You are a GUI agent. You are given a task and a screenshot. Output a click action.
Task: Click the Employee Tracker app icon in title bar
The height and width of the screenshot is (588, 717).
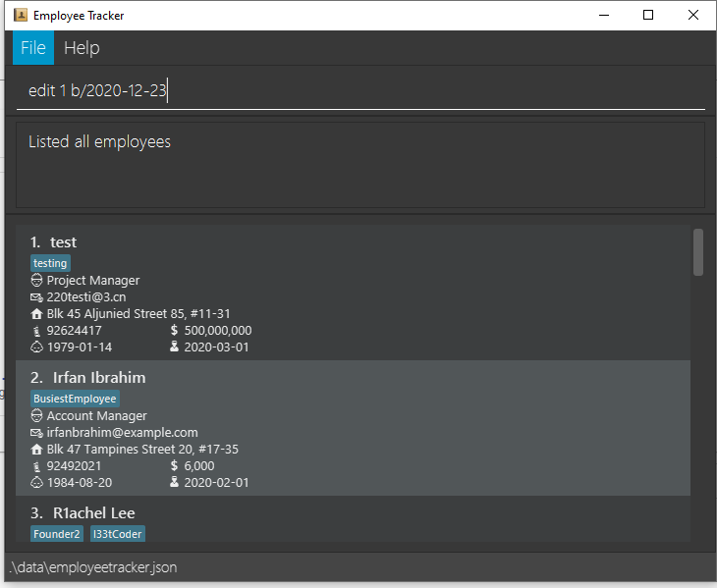(20, 15)
